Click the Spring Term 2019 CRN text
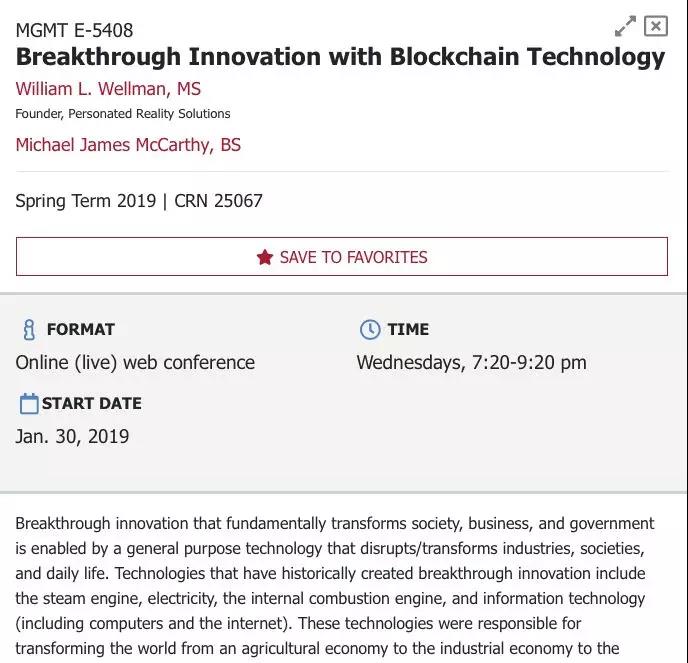 tap(139, 201)
